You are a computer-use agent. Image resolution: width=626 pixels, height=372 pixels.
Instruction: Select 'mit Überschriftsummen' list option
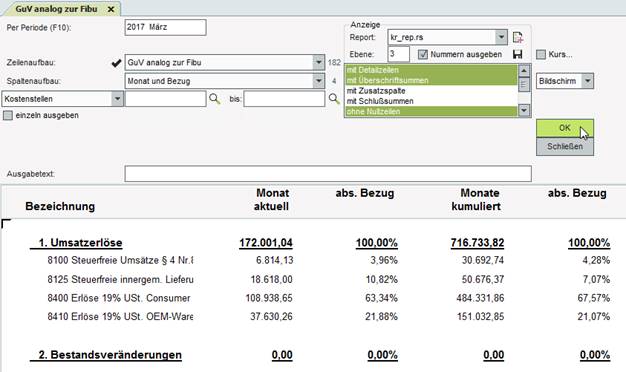[x=432, y=80]
